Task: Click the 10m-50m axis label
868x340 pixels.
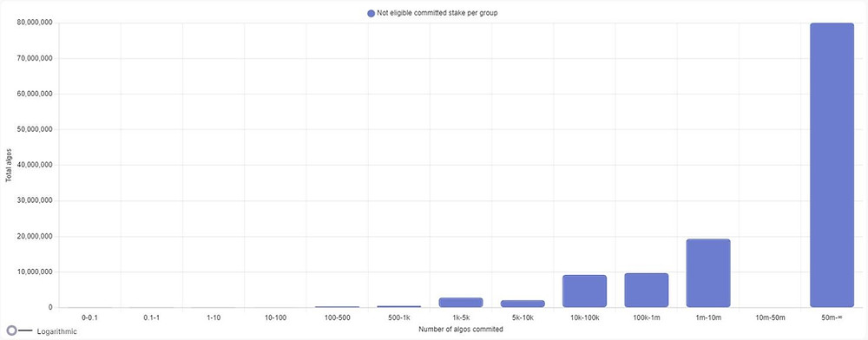Action: (x=770, y=317)
